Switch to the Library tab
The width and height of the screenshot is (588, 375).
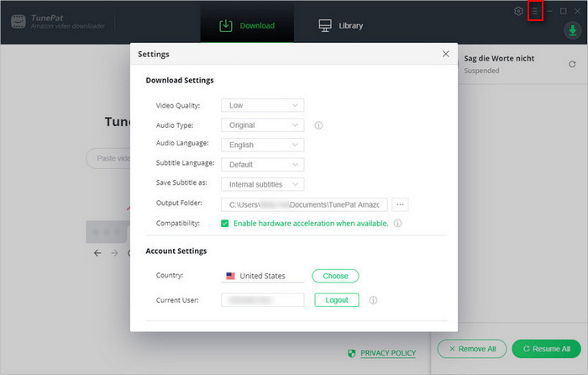(x=340, y=25)
